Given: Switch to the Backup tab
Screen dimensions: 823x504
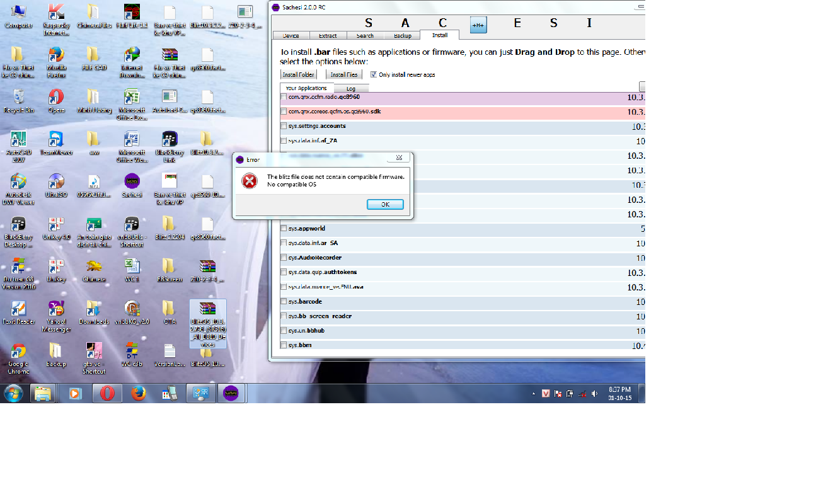Looking at the screenshot, I should 402,36.
